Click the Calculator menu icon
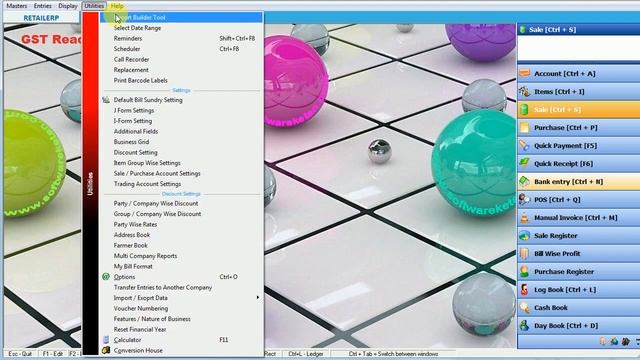640x360 pixels. point(106,340)
